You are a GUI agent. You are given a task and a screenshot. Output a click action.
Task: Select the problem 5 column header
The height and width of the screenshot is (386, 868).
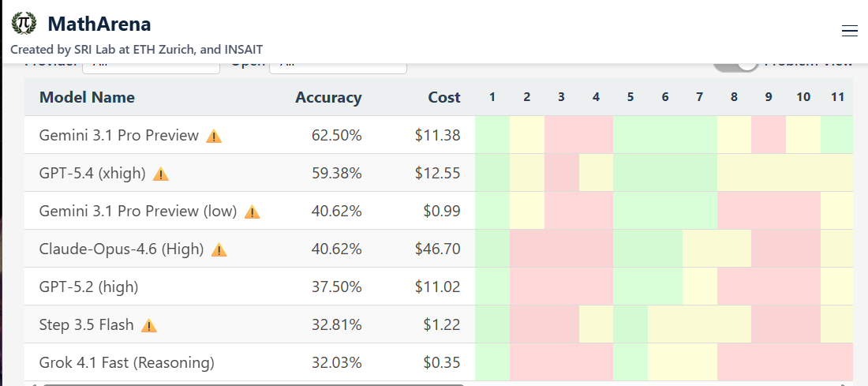(630, 97)
